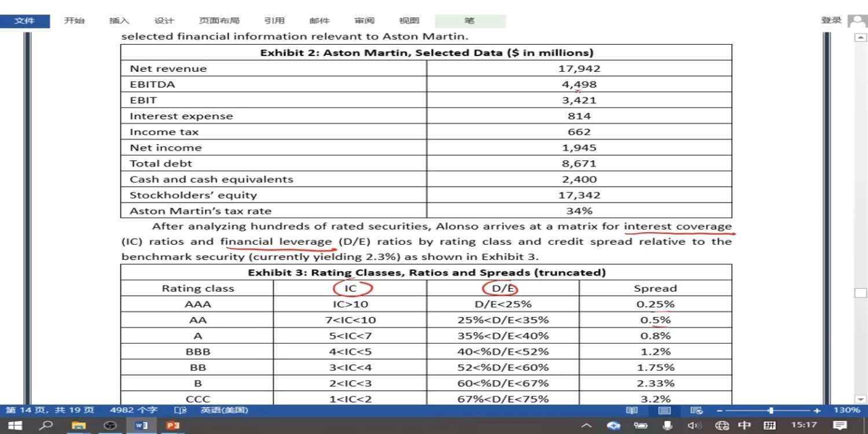Click the 登录 sign-in link
Screen dimensions: 868x434
tap(831, 20)
